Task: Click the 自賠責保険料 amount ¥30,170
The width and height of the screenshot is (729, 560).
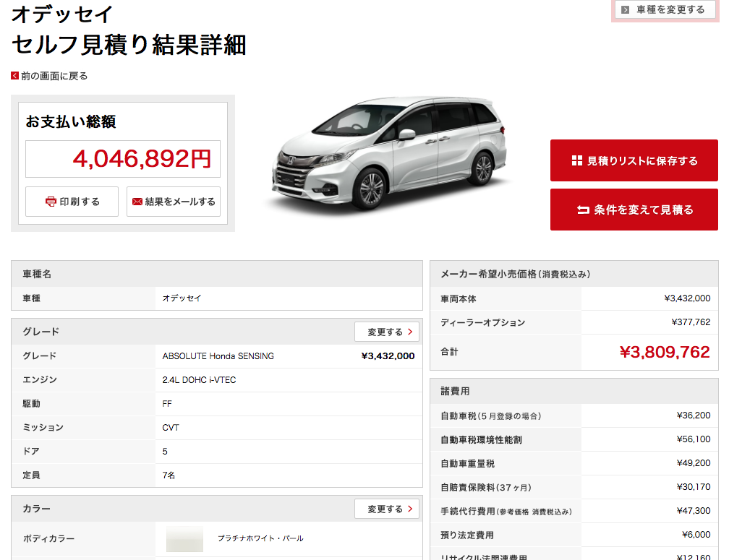Action: [694, 486]
